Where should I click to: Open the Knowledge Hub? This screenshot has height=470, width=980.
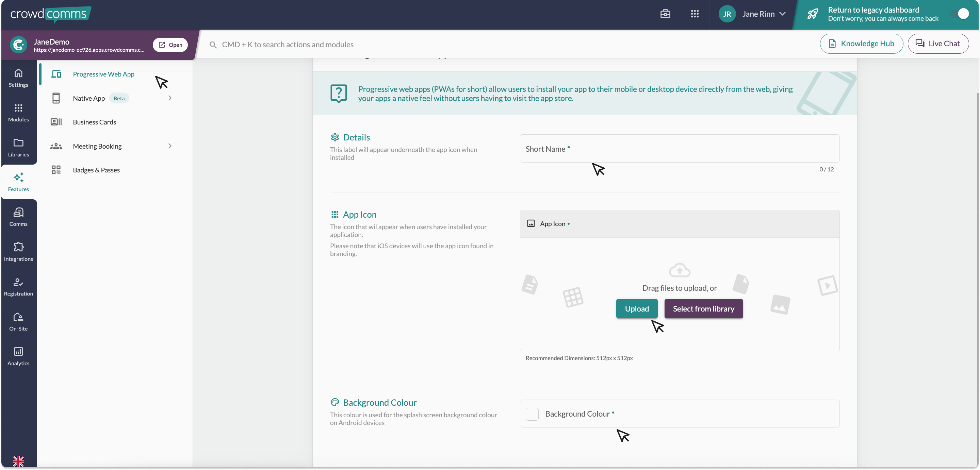coord(861,43)
